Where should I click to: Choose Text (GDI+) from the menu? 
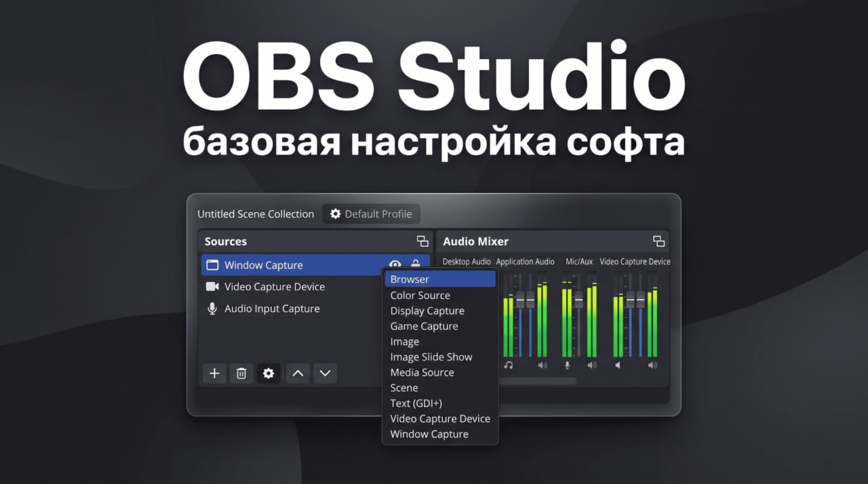440,403
